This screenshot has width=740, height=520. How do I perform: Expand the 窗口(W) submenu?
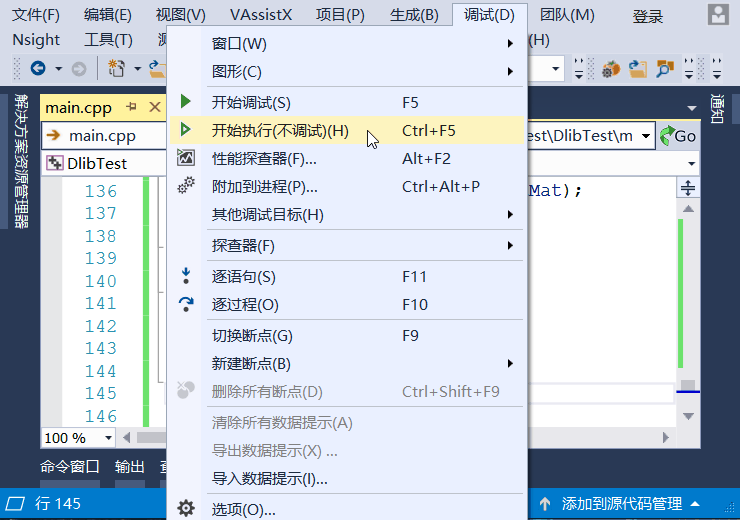[x=346, y=43]
